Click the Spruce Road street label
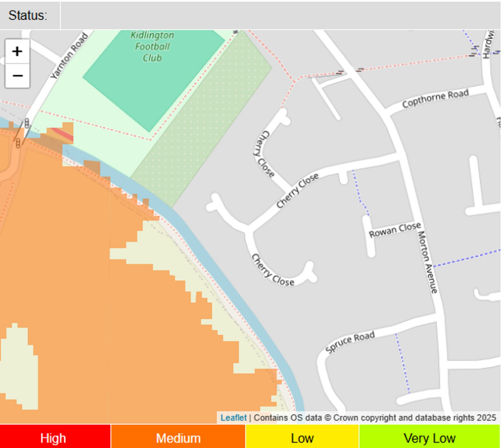The height and width of the screenshot is (448, 502). 350,342
